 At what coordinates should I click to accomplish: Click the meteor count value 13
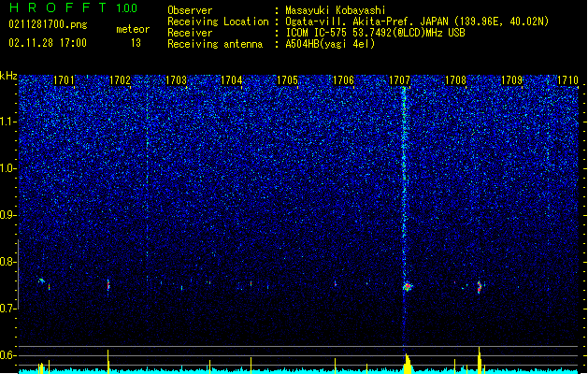coord(136,43)
